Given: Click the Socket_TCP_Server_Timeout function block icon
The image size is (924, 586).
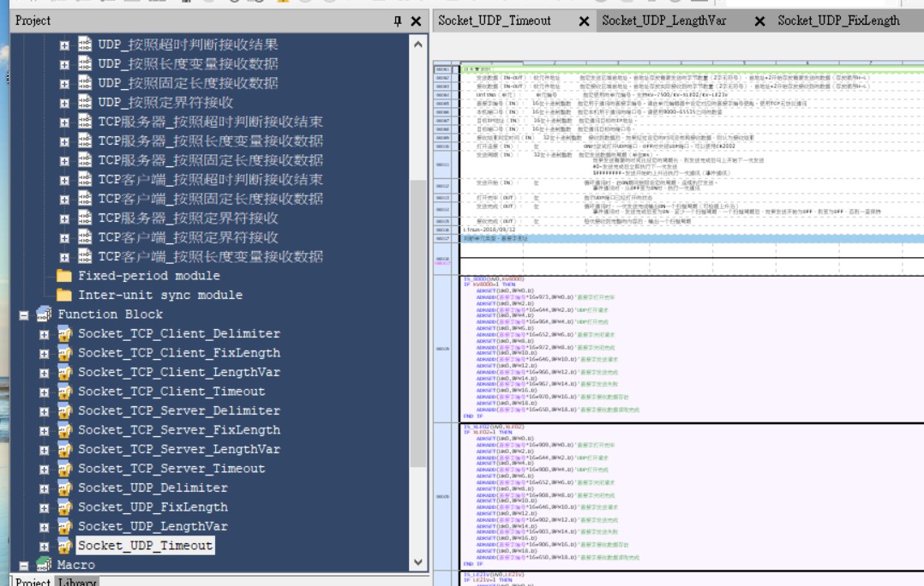Looking at the screenshot, I should pyautogui.click(x=64, y=469).
